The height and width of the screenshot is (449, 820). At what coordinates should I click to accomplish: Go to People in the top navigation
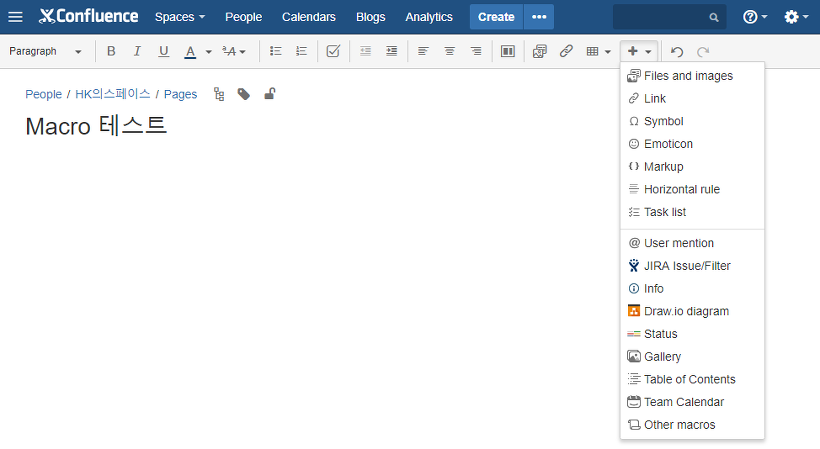tap(243, 17)
